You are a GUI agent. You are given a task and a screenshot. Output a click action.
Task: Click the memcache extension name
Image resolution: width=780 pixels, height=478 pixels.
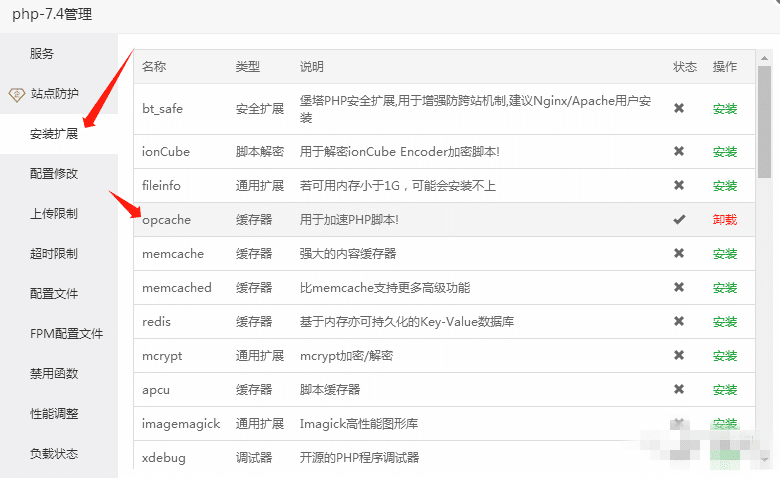pos(173,254)
